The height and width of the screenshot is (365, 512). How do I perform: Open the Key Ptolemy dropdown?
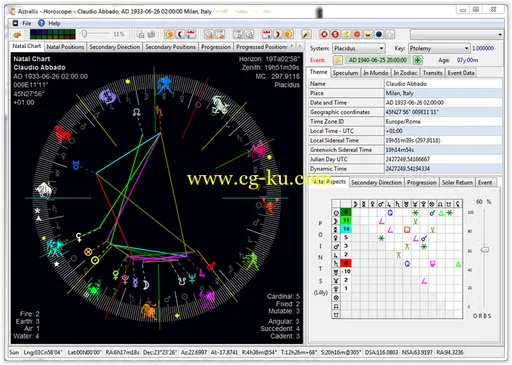click(439, 48)
